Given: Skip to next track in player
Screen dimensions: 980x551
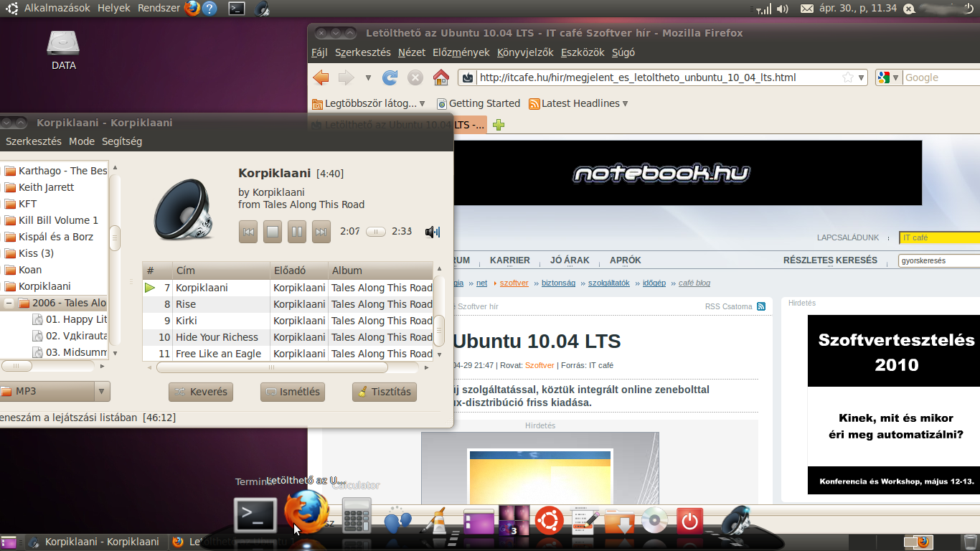Looking at the screenshot, I should (321, 232).
